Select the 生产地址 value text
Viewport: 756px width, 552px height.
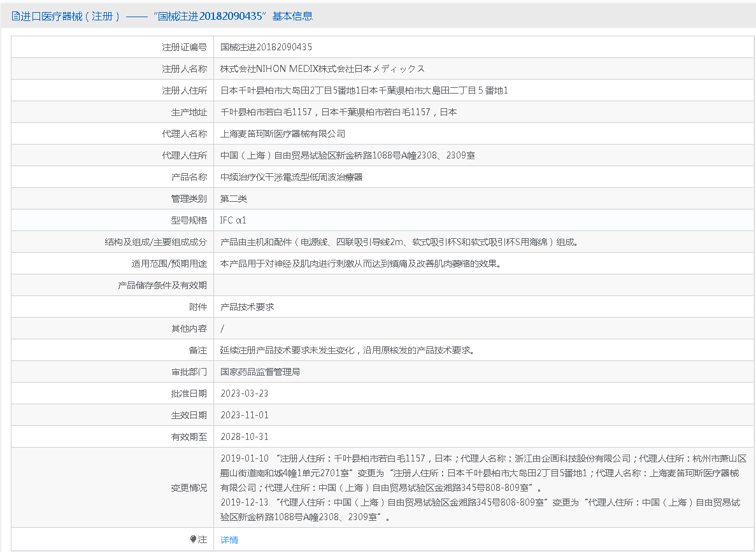click(338, 112)
